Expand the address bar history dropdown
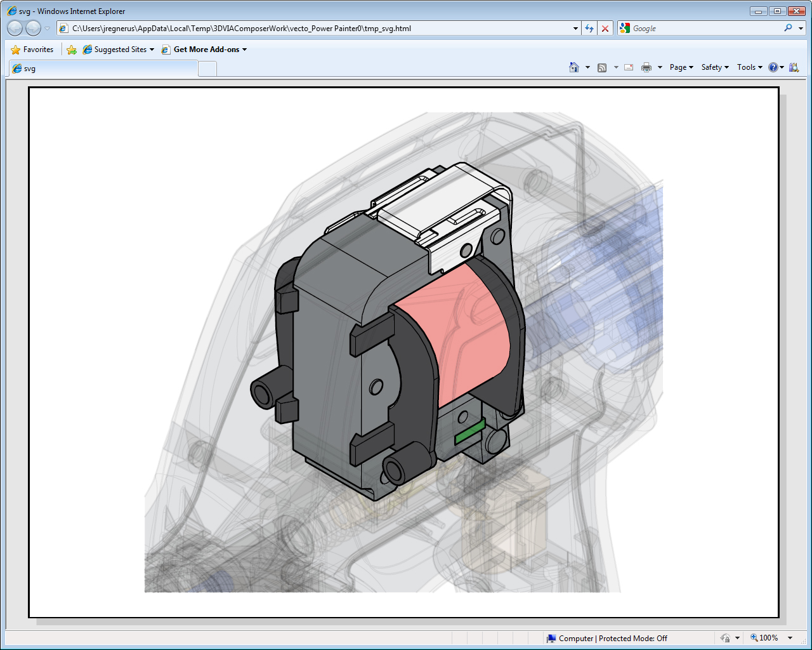This screenshot has height=650, width=812. pyautogui.click(x=575, y=29)
